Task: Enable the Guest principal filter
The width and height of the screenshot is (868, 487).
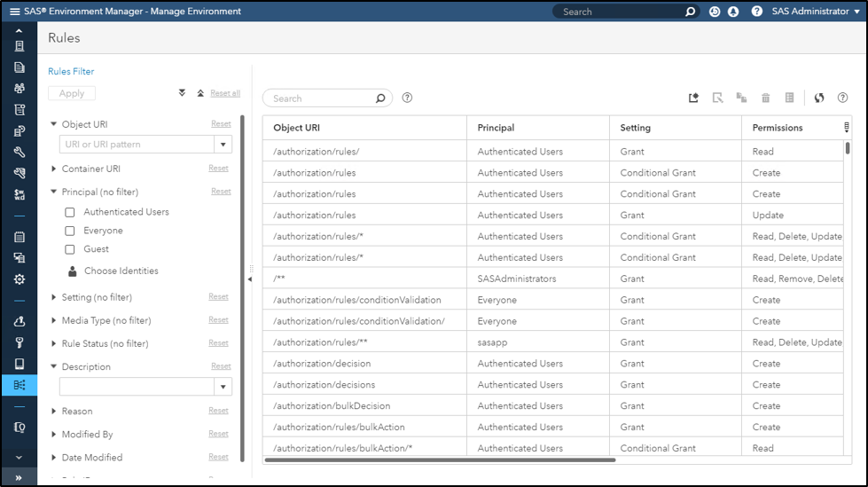Action: pos(70,249)
